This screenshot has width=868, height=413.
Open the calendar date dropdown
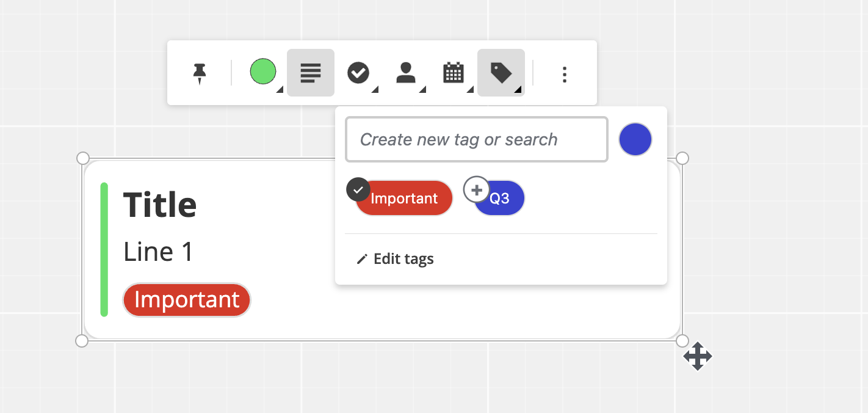pyautogui.click(x=453, y=73)
